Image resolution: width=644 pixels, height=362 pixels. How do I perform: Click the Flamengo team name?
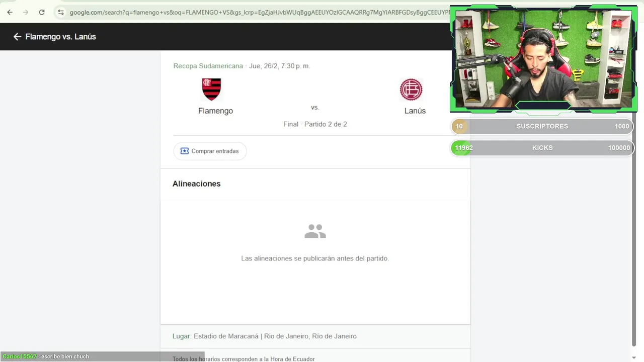pos(215,111)
